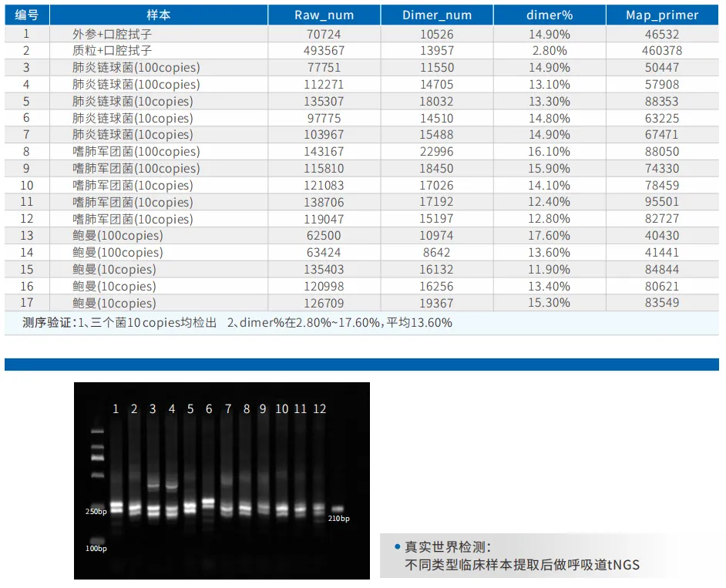Click the gel electrophoresis image

[x=221, y=480]
